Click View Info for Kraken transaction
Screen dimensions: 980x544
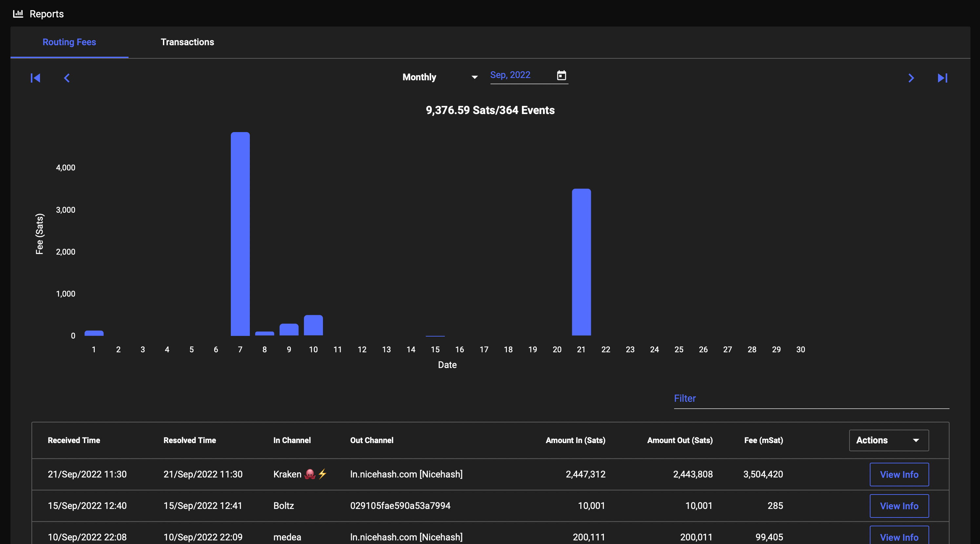click(x=900, y=474)
